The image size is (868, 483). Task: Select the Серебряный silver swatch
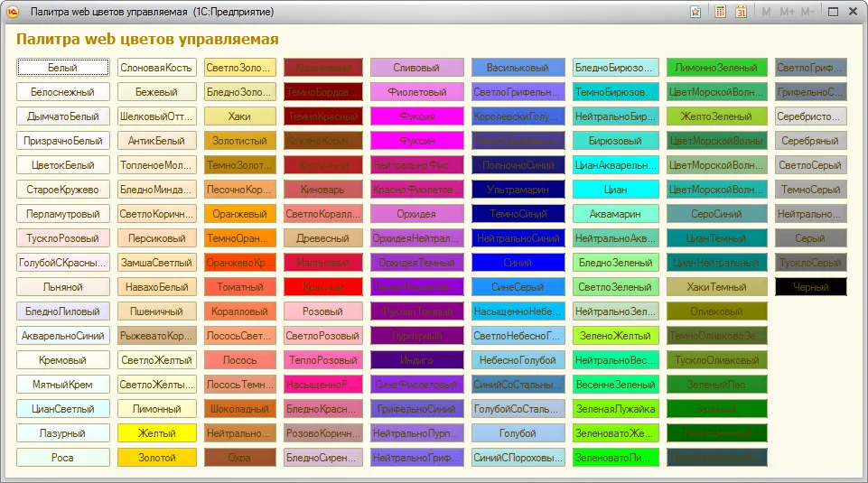coord(810,141)
